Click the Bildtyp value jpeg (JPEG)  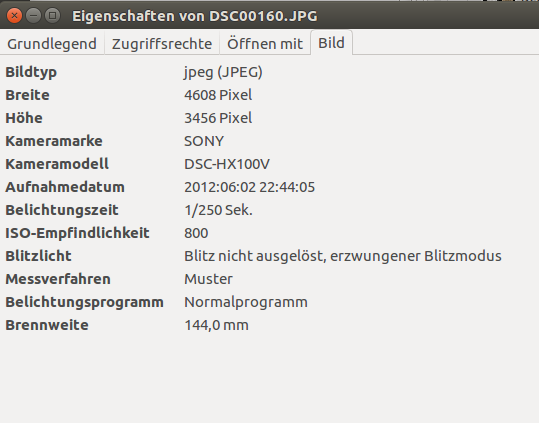(x=223, y=72)
